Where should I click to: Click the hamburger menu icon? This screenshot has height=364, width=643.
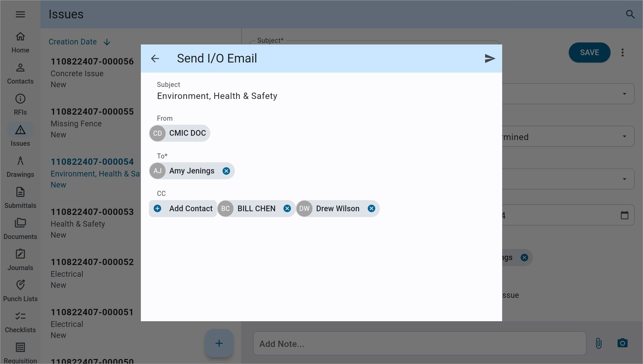tap(20, 14)
